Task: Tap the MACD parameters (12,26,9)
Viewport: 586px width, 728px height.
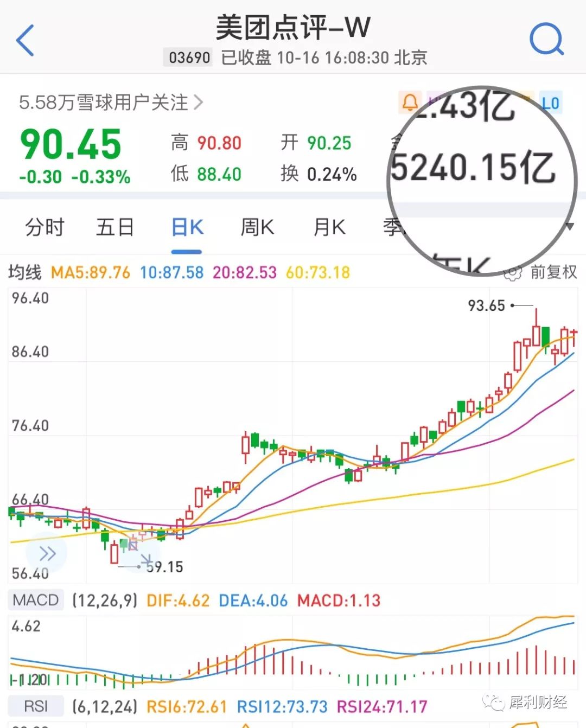Action: point(105,601)
